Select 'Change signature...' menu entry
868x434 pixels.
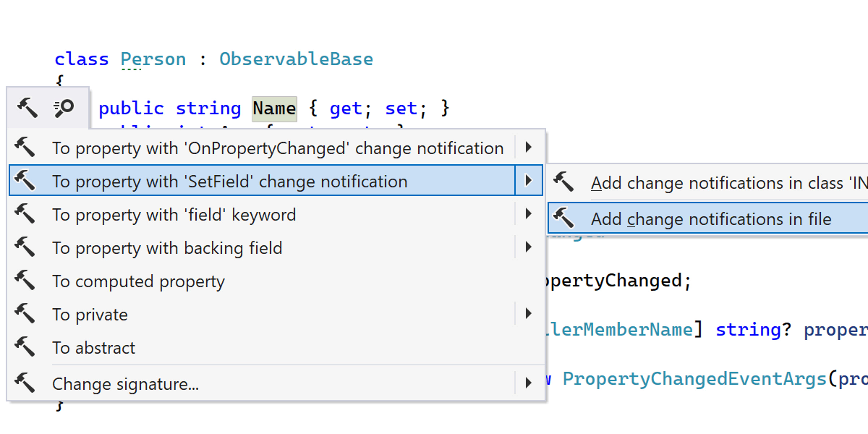pyautogui.click(x=125, y=385)
